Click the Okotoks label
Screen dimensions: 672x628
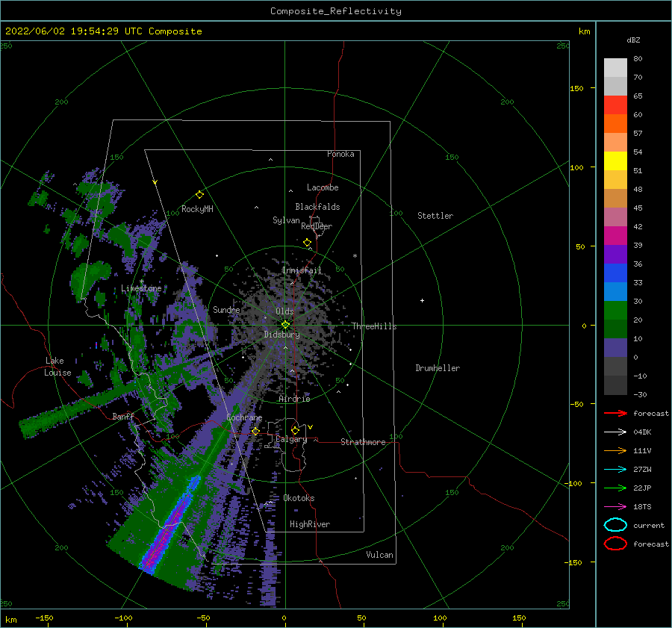coord(299,498)
